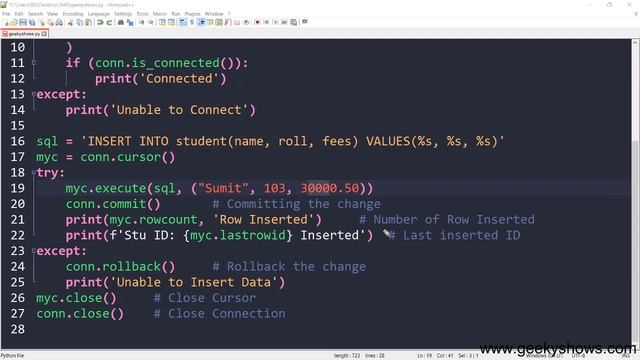Click the scrollbar up arrow
Image resolution: width=640 pixels, height=360 pixels.
(x=636, y=42)
